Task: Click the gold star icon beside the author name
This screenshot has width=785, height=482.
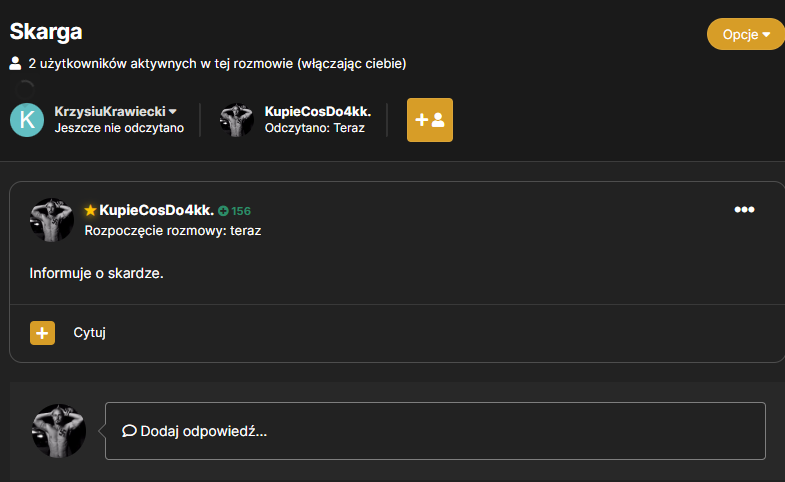Action: 90,210
